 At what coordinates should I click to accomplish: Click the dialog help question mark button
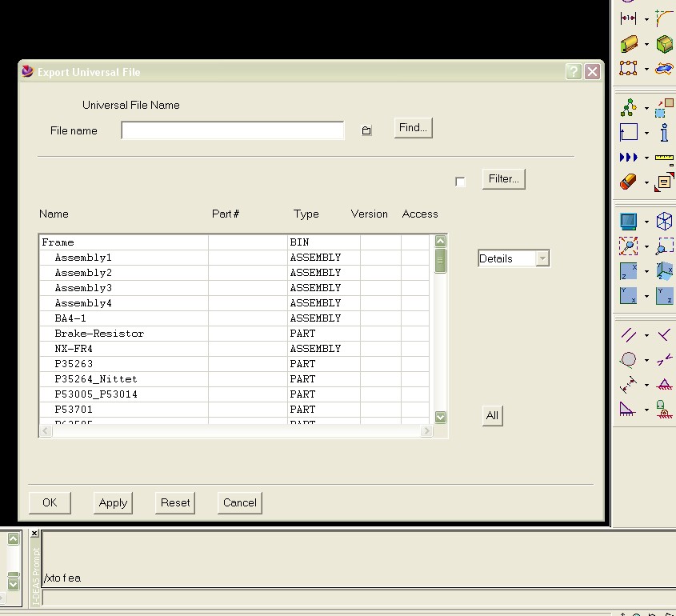(x=574, y=71)
